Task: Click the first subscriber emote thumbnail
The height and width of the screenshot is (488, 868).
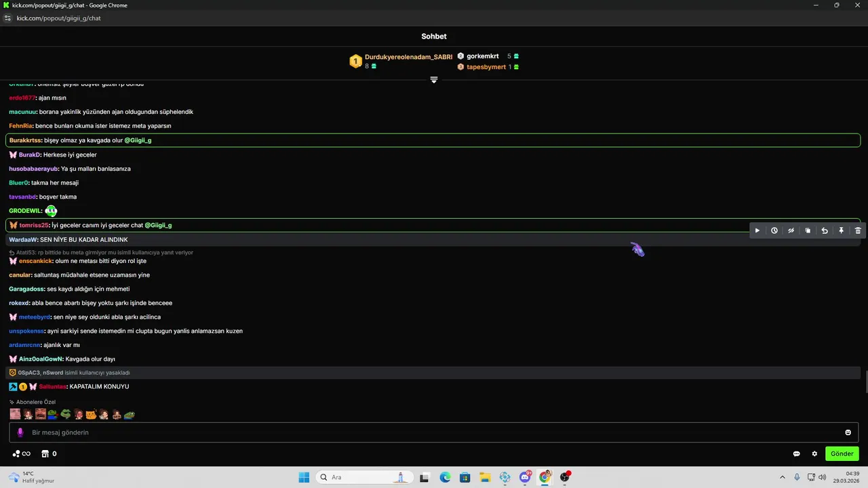Action: 15,414
